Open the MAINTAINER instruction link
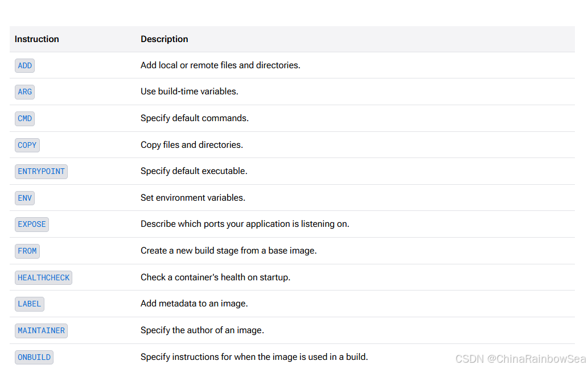This screenshot has width=588, height=369. point(41,331)
